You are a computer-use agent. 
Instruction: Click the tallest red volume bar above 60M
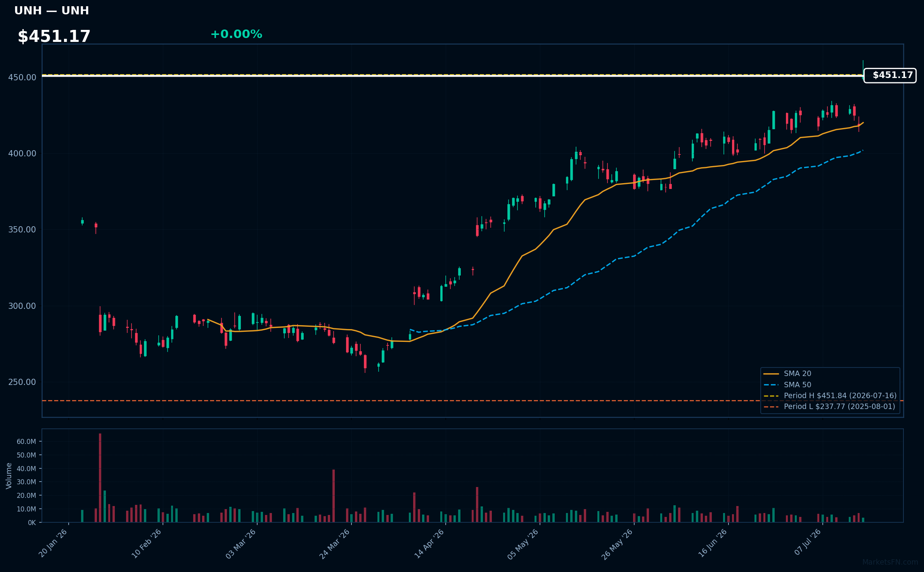(100, 478)
